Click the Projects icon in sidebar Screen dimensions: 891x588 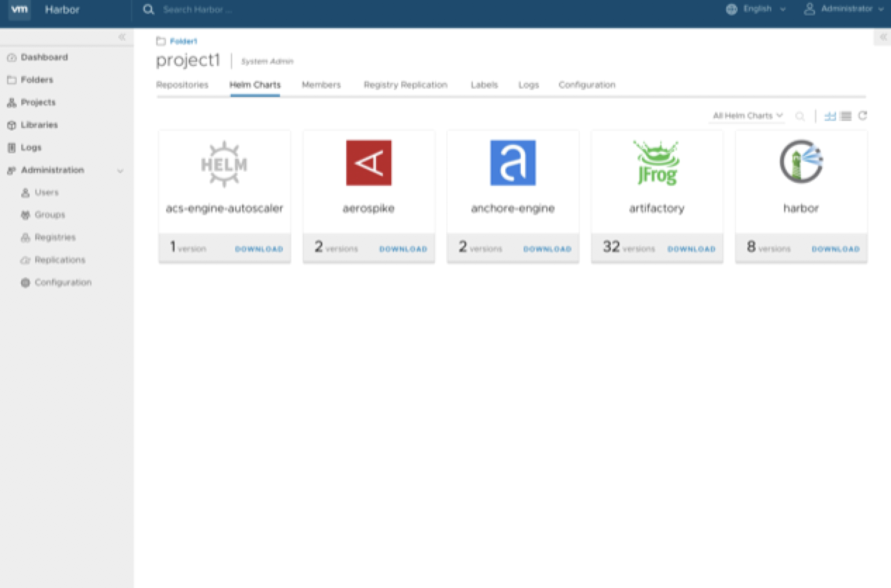point(11,103)
